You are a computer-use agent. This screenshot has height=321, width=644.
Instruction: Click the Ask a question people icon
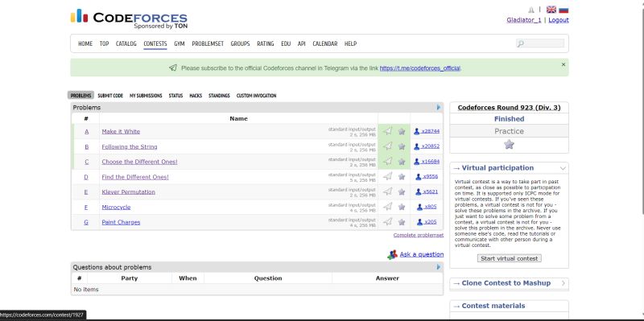392,254
